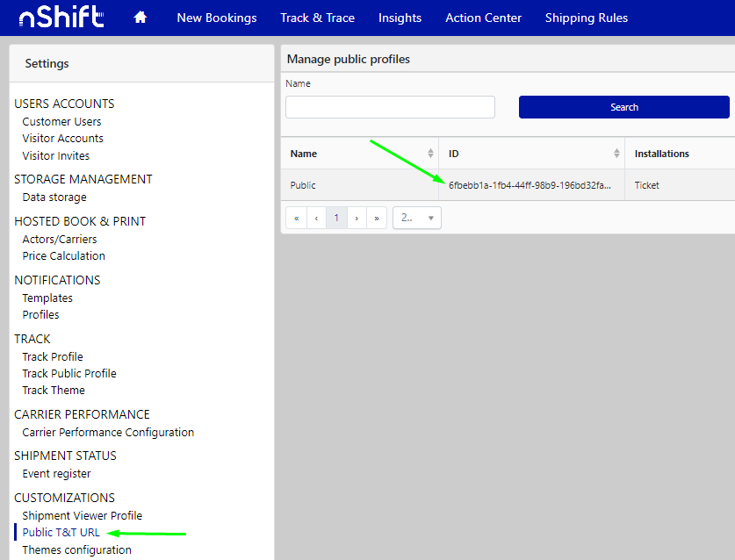Sort table by ID column
This screenshot has width=735, height=560.
click(x=616, y=154)
